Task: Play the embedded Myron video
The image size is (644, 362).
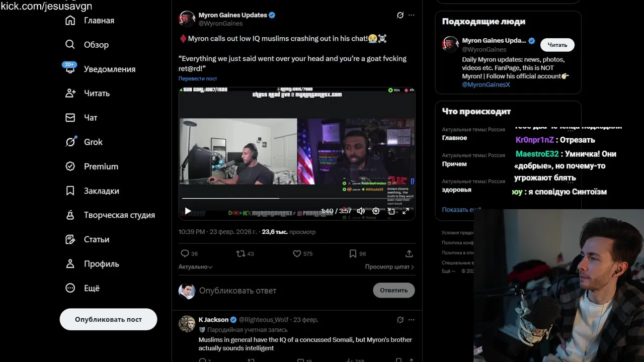Action: 188,211
